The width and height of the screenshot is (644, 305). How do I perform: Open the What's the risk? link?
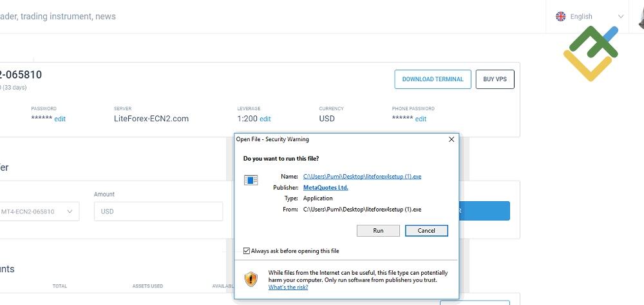coord(288,287)
